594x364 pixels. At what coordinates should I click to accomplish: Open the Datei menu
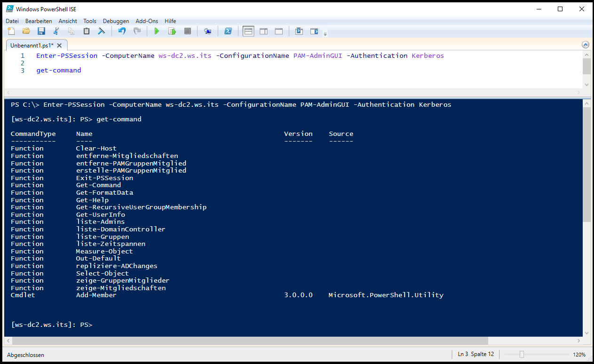(x=12, y=21)
